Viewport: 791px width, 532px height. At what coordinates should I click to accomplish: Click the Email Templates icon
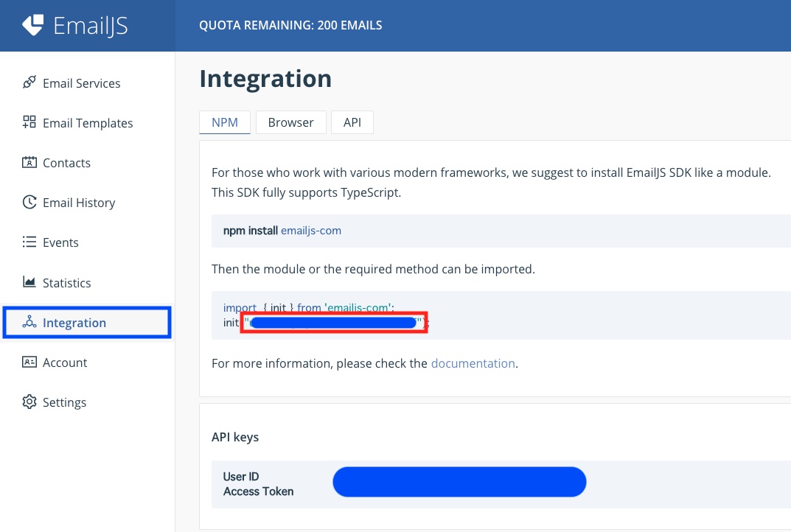(29, 123)
